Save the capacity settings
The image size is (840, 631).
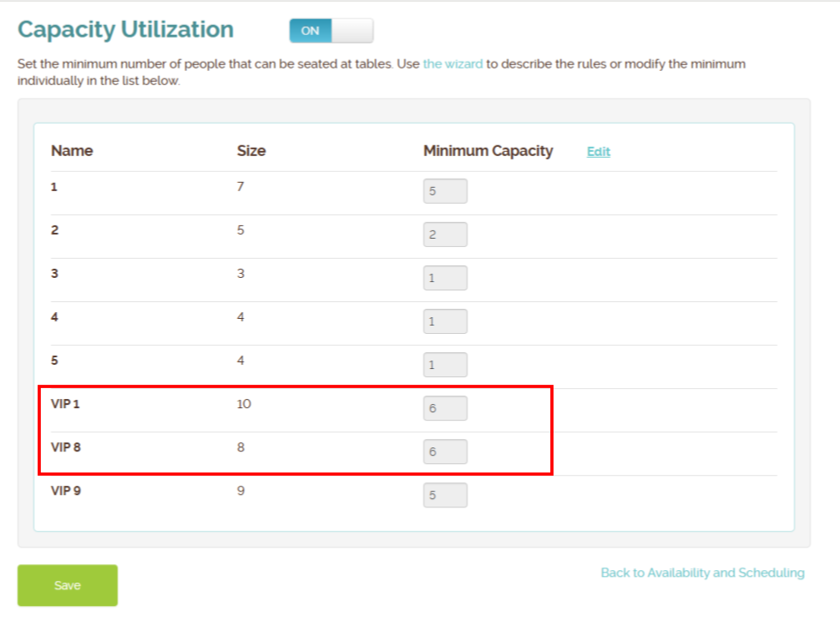pos(67,585)
